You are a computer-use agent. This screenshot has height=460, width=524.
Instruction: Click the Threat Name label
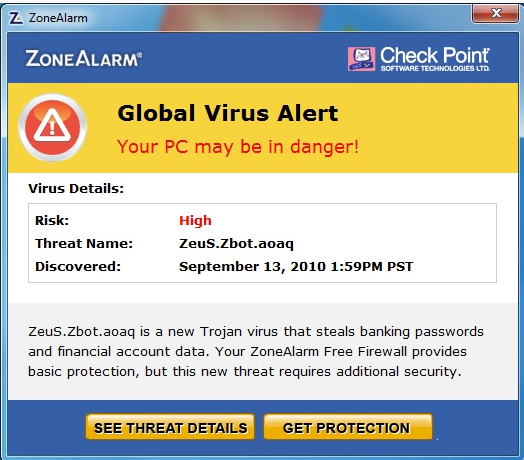(x=84, y=243)
